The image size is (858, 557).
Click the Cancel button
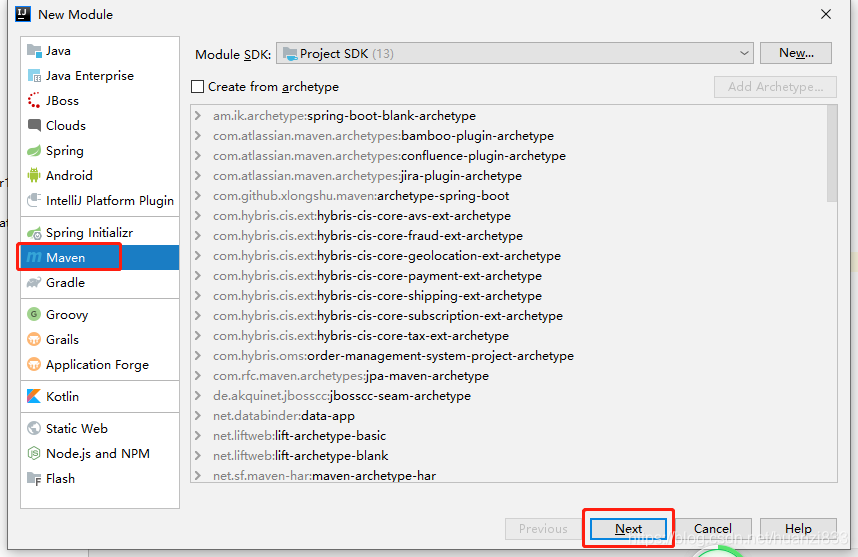coord(712,529)
